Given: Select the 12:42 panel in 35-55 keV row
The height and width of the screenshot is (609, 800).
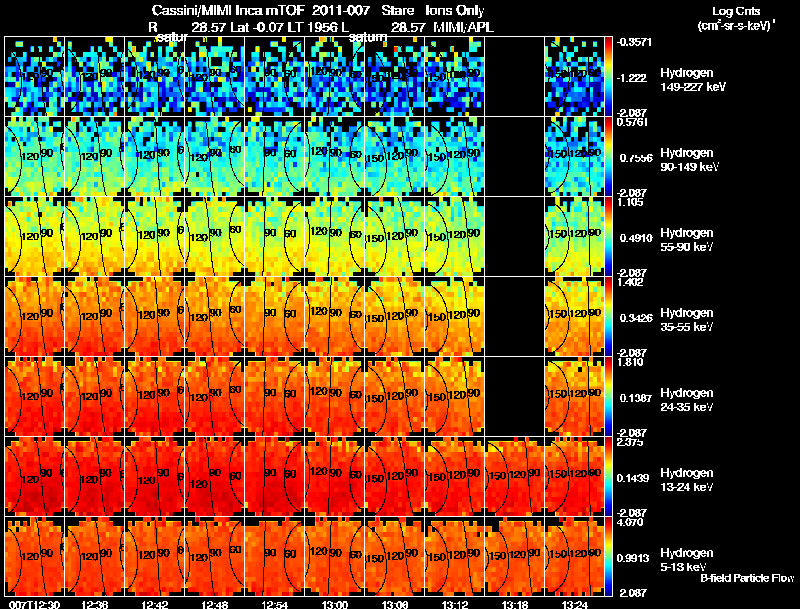Looking at the screenshot, I should [x=155, y=317].
